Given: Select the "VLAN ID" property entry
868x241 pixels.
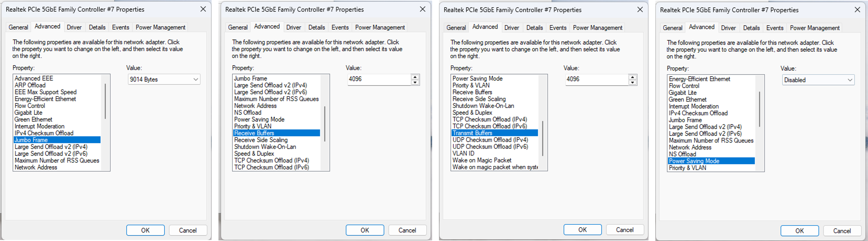Looking at the screenshot, I should [463, 153].
